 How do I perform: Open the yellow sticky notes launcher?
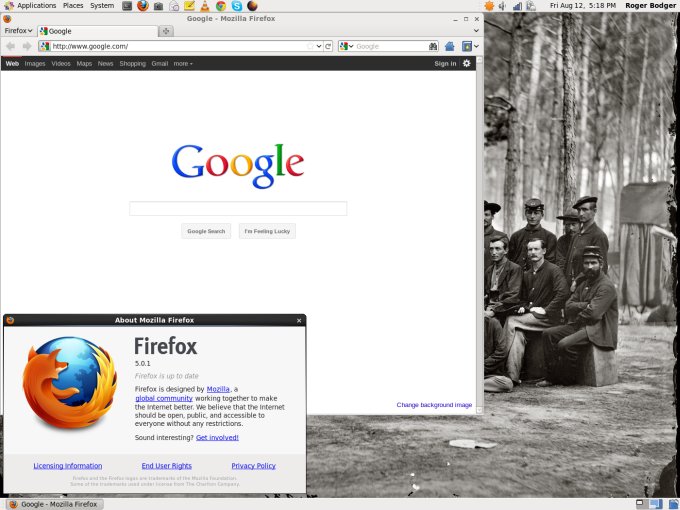point(189,6)
